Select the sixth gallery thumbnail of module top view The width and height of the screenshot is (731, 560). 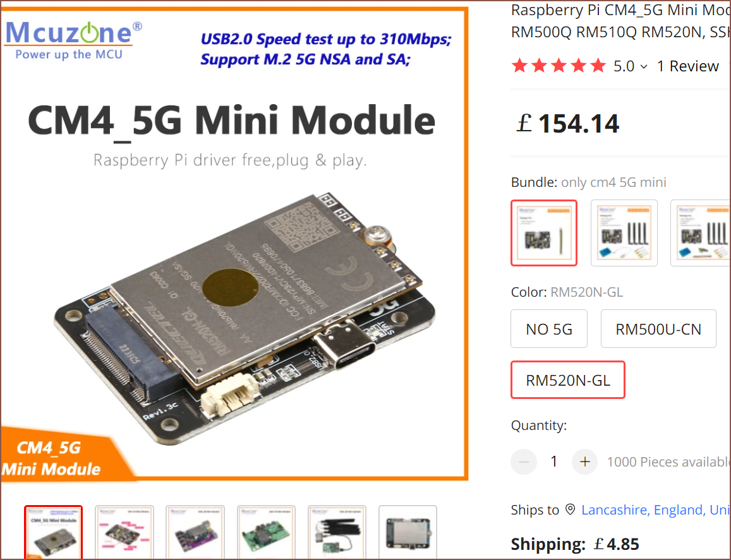pos(408,532)
